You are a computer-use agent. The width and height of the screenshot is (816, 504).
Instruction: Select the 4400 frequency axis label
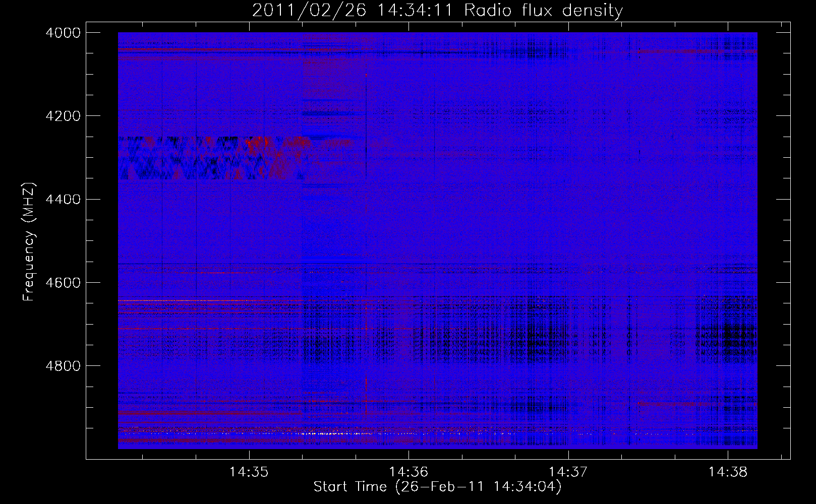click(63, 199)
